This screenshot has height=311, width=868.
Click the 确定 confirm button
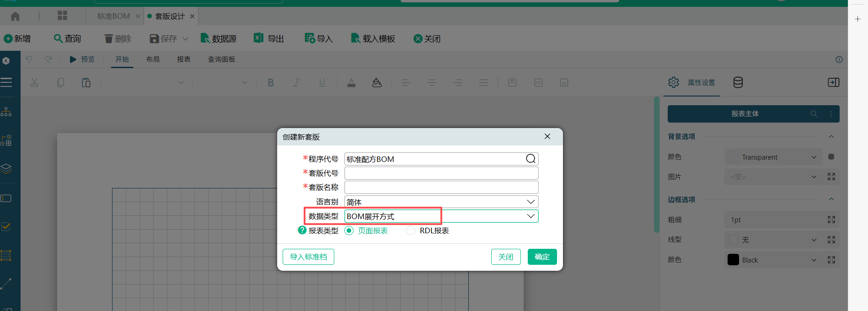542,257
